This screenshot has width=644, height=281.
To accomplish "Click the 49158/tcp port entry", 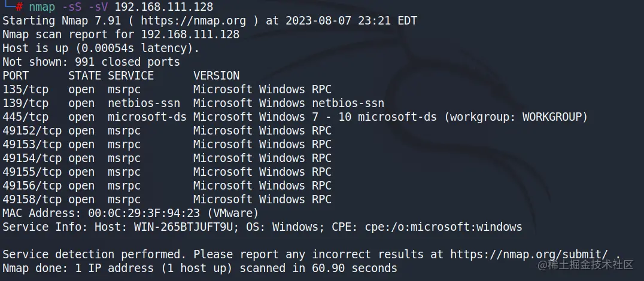I will pos(32,199).
